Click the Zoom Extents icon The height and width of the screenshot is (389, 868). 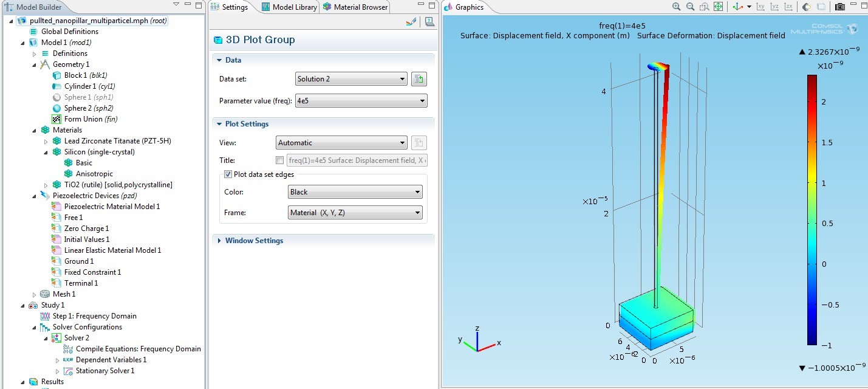pos(718,7)
